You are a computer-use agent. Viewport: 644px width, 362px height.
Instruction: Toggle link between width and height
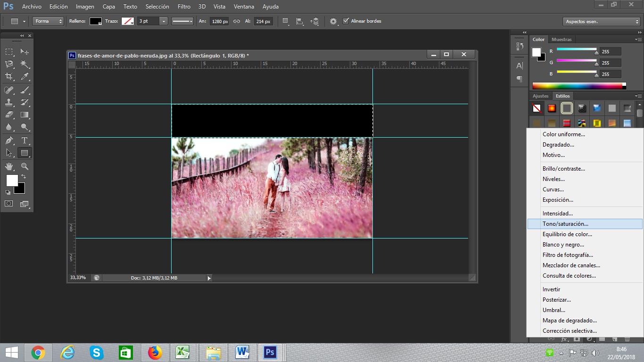pyautogui.click(x=237, y=21)
